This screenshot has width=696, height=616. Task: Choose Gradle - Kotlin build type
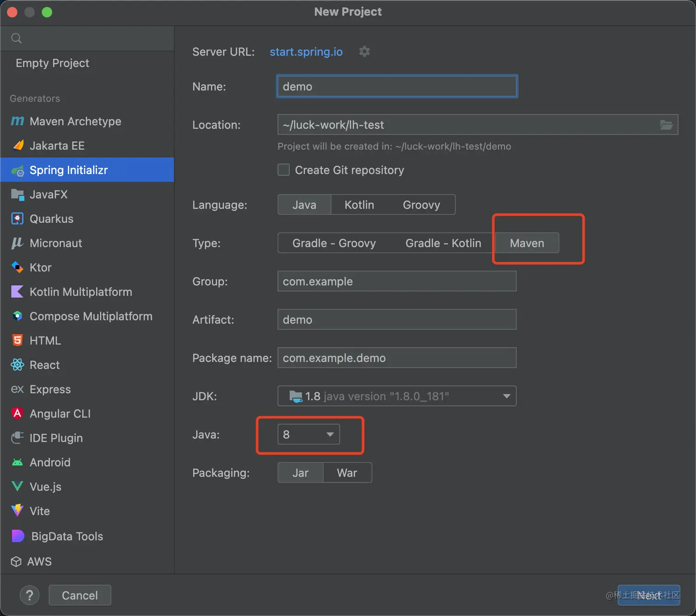click(x=443, y=243)
